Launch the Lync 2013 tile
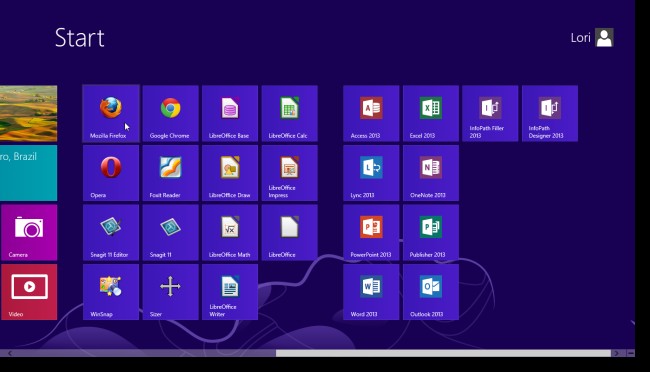The width and height of the screenshot is (650, 372). (371, 173)
